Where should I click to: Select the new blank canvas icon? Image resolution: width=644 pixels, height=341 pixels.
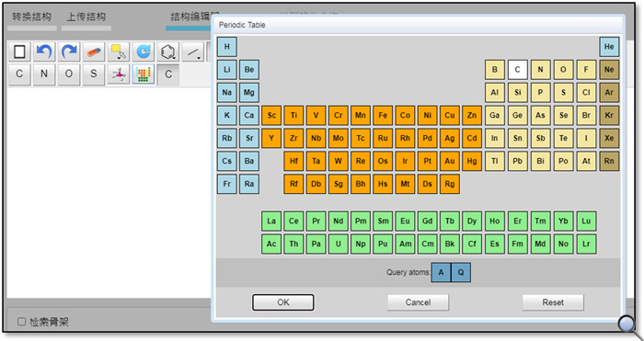click(x=19, y=51)
